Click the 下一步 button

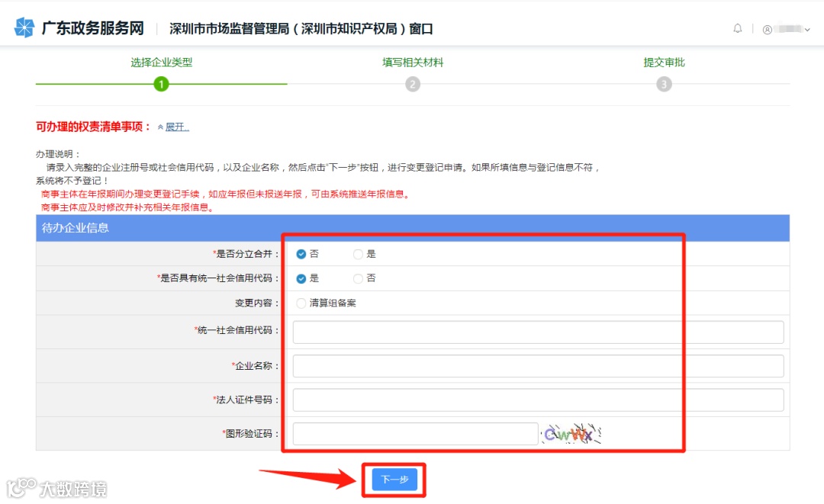[394, 479]
